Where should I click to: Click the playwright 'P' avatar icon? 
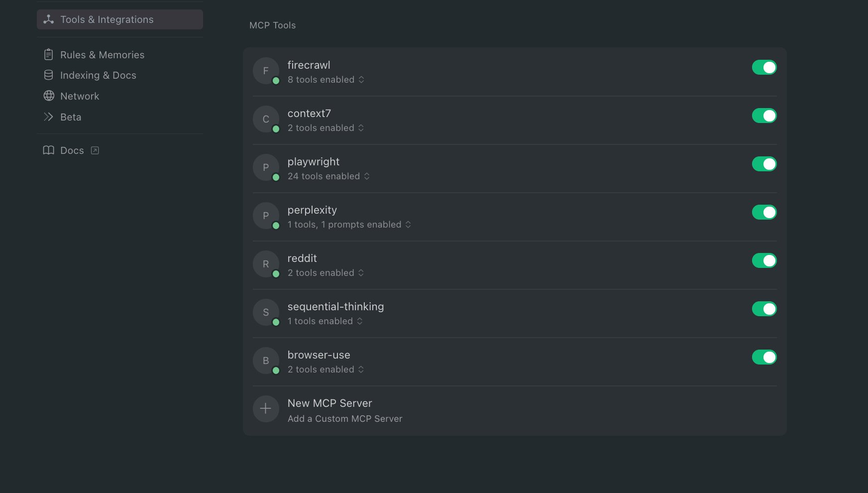pyautogui.click(x=266, y=167)
